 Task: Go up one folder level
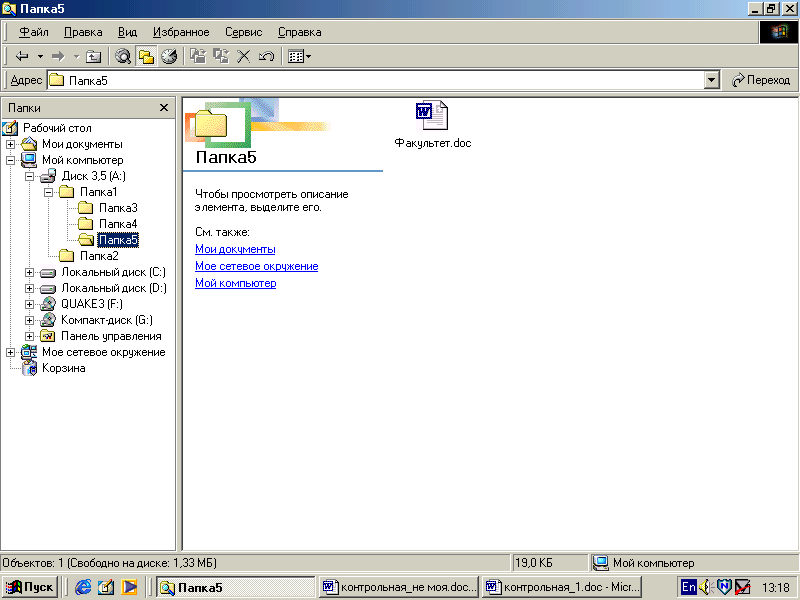(x=93, y=56)
